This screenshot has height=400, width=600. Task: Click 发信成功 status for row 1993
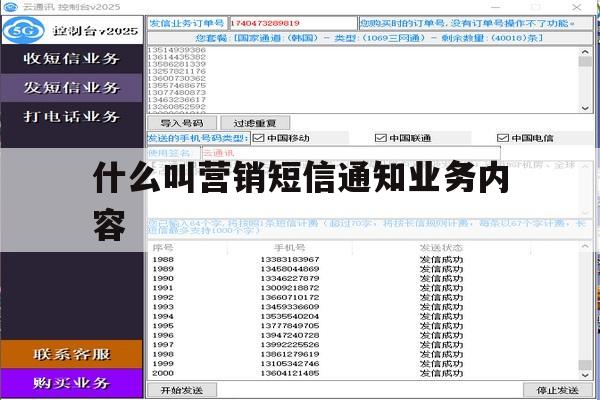click(x=441, y=307)
